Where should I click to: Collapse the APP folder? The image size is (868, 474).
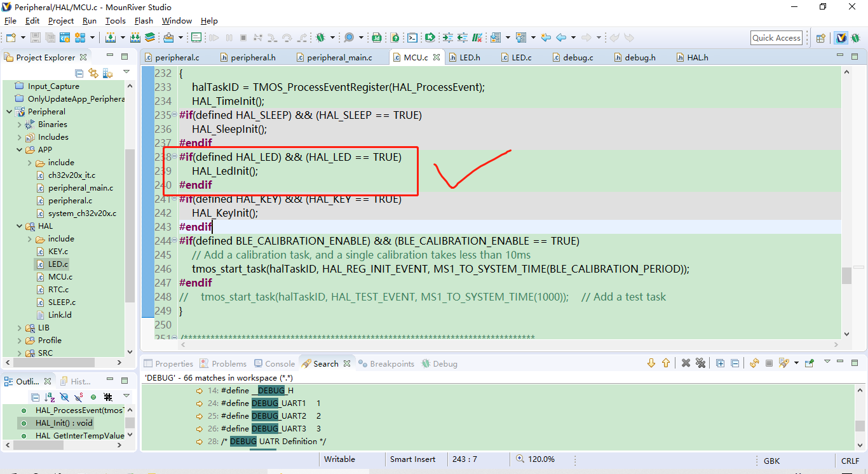(x=19, y=150)
